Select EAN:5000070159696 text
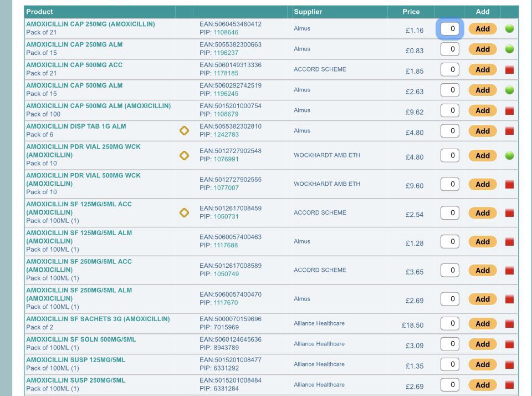 point(231,319)
